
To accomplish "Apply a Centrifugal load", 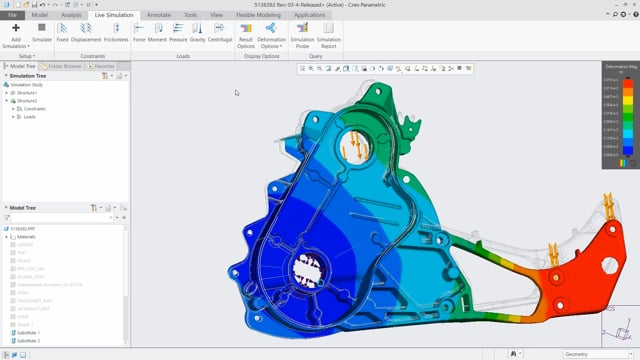I will (x=220, y=32).
